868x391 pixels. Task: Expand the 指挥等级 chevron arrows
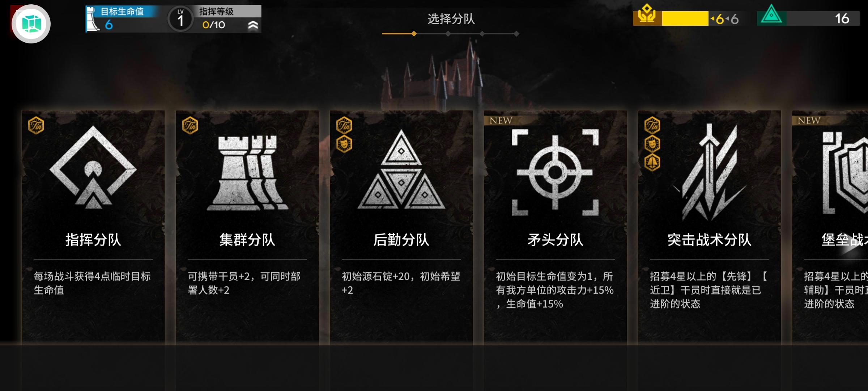pos(253,25)
